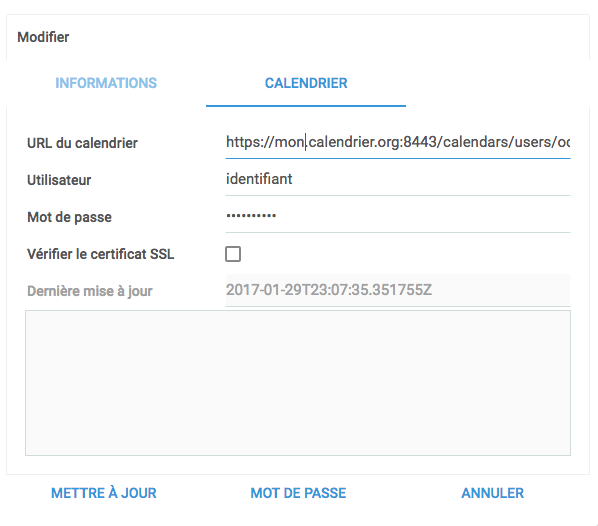Select the CALENDRIER tab
This screenshot has width=598, height=526.
pyautogui.click(x=306, y=83)
